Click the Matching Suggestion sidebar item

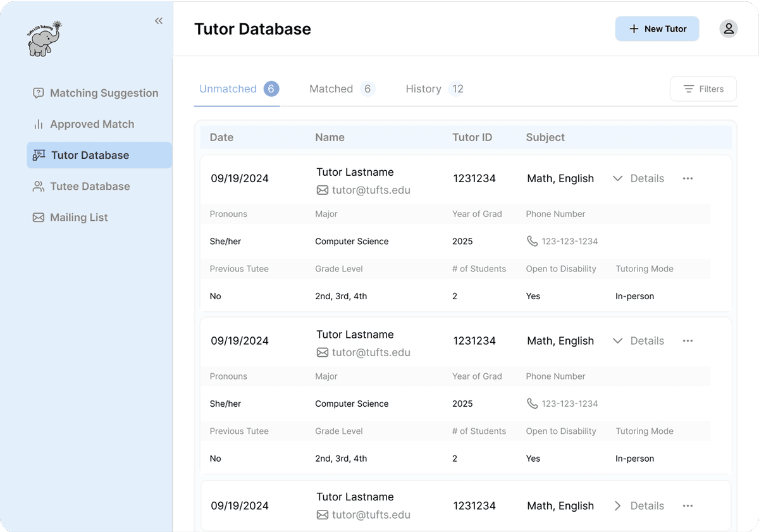point(96,93)
